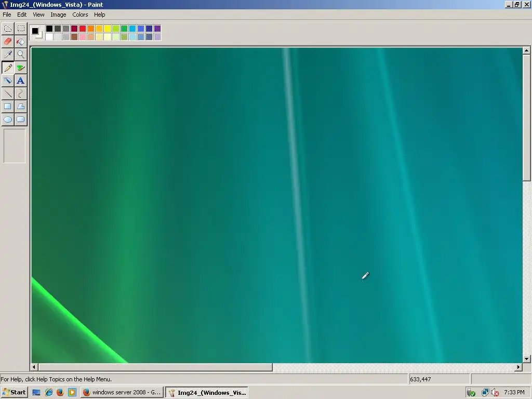The image size is (532, 399).
Task: Pick the cyan color swatch
Action: tap(132, 29)
